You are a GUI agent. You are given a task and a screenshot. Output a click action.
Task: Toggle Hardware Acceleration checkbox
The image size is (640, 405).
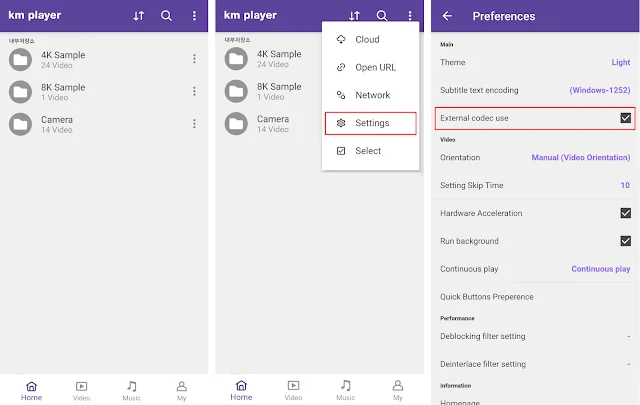[625, 213]
